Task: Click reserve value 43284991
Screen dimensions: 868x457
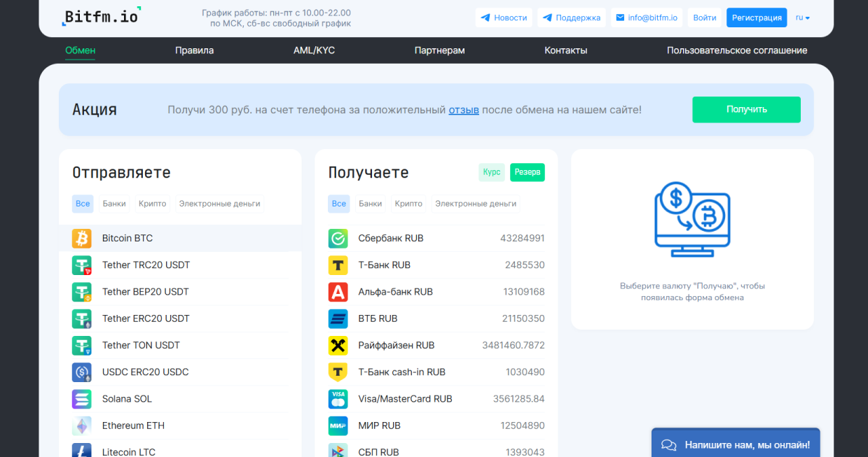Action: [x=523, y=239]
